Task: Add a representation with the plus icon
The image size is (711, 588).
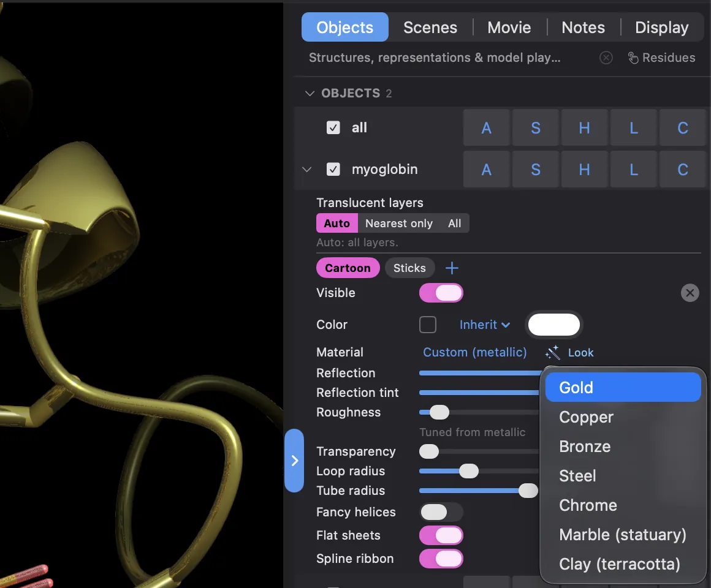Action: pyautogui.click(x=452, y=268)
